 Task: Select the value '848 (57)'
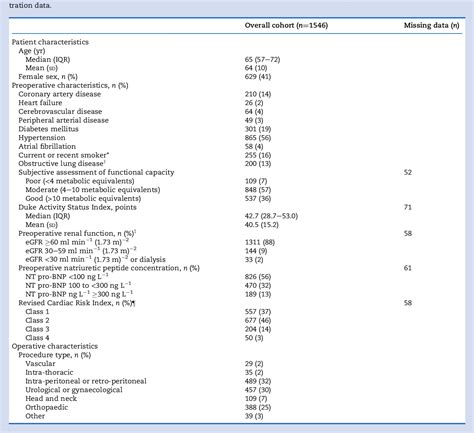258,190
